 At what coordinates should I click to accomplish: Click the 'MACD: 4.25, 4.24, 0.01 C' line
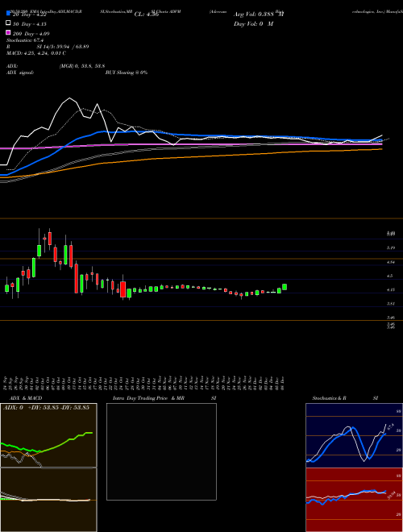pos(36,53)
